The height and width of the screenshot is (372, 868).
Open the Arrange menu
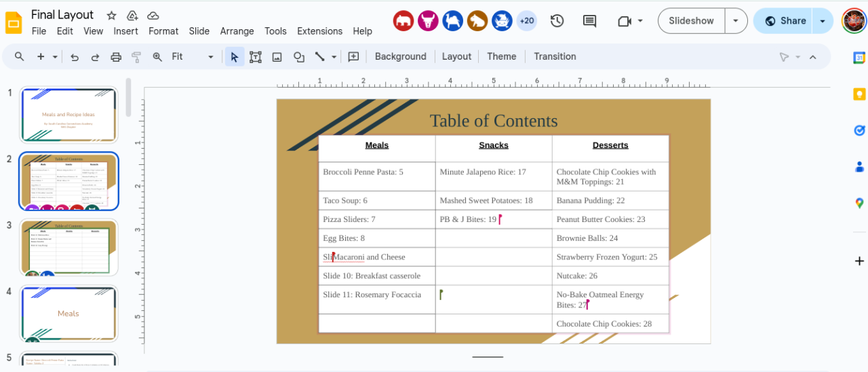click(x=237, y=31)
